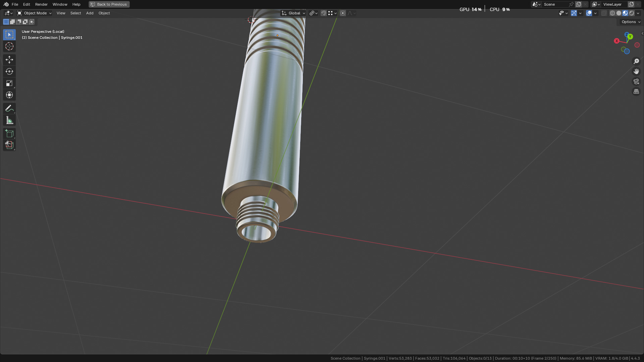Toggle snapping magnet button

pos(324,13)
